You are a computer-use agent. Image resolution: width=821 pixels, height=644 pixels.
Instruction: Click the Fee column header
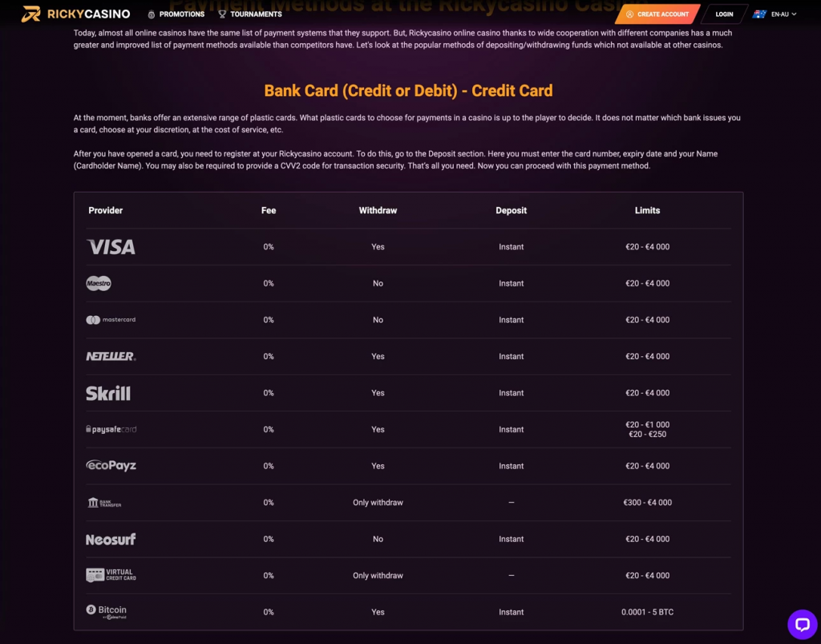click(269, 210)
